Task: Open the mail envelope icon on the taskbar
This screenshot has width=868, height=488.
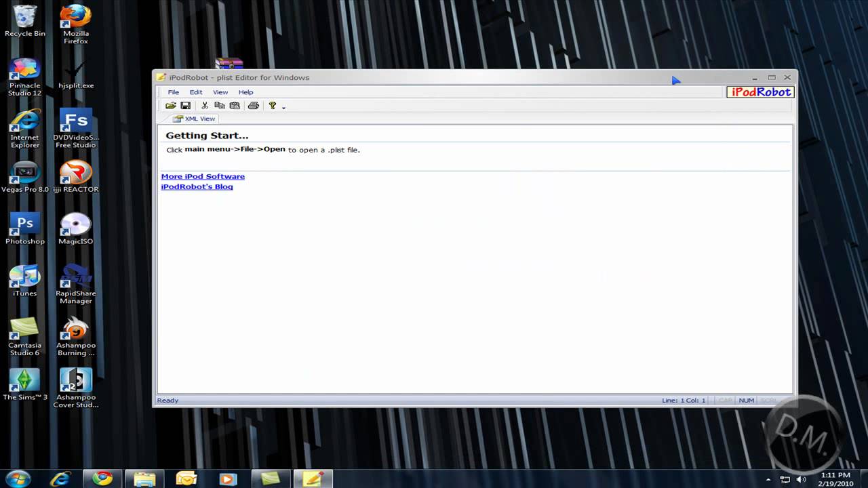Action: coord(186,479)
